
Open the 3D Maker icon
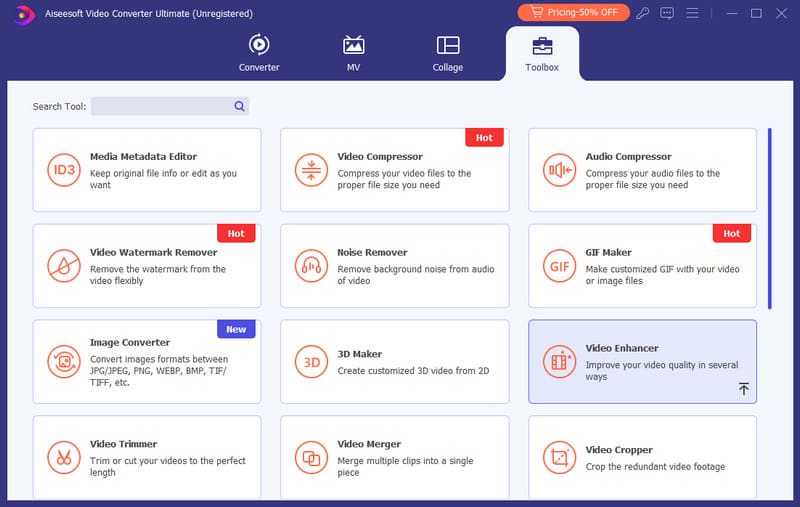311,362
